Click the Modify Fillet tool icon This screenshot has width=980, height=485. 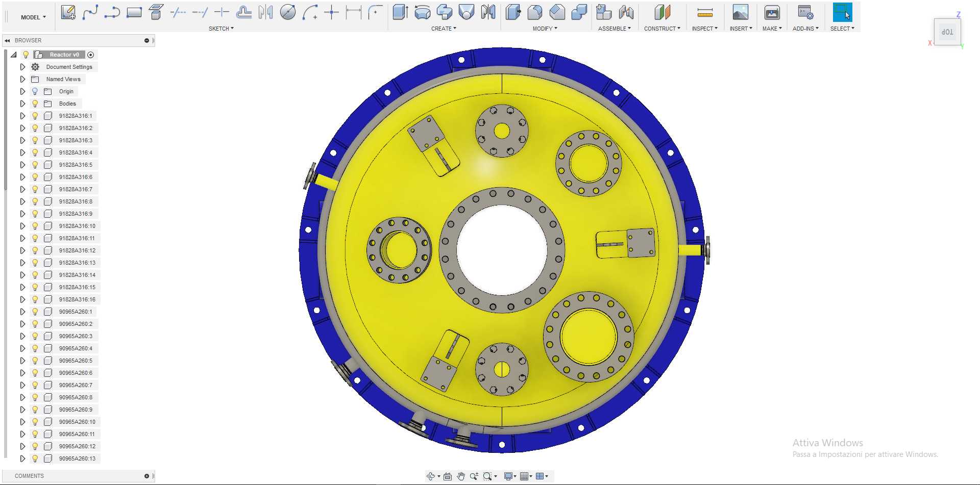(535, 12)
